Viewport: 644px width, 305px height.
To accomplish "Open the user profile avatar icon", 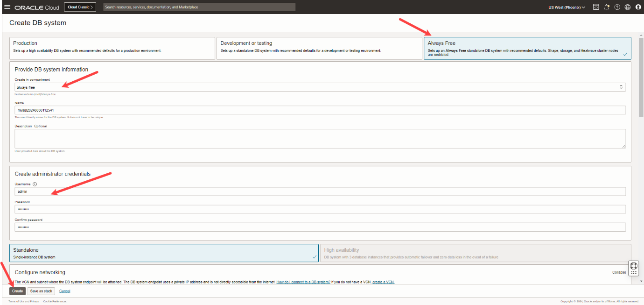I will [638, 7].
